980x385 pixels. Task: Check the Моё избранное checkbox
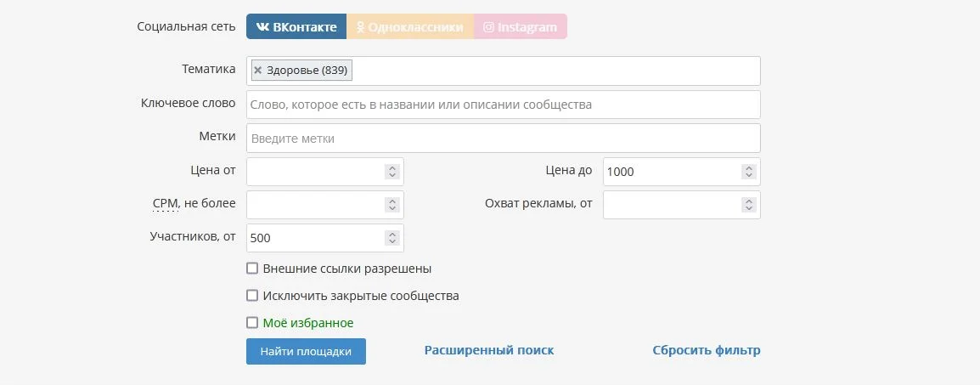[x=252, y=323]
